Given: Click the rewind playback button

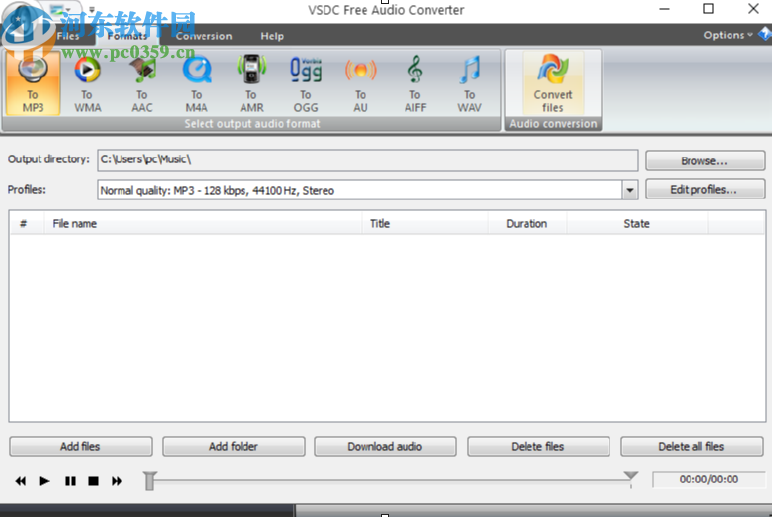Looking at the screenshot, I should click(21, 481).
